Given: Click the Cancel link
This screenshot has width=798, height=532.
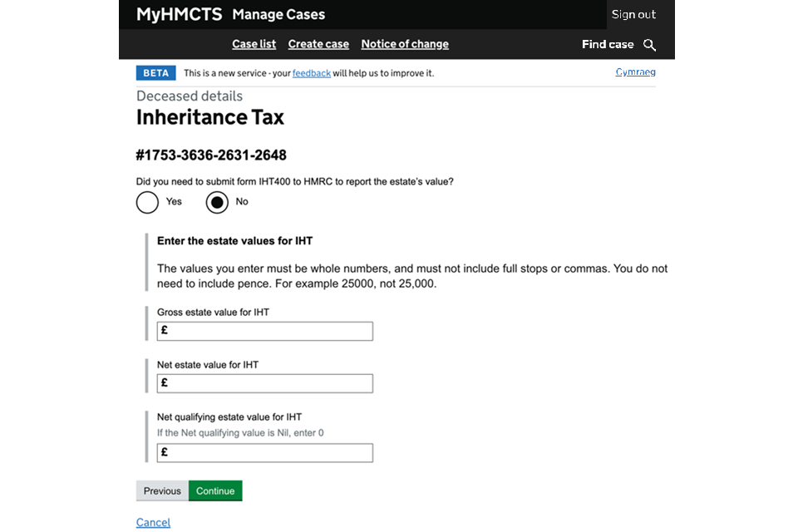Looking at the screenshot, I should [x=153, y=522].
